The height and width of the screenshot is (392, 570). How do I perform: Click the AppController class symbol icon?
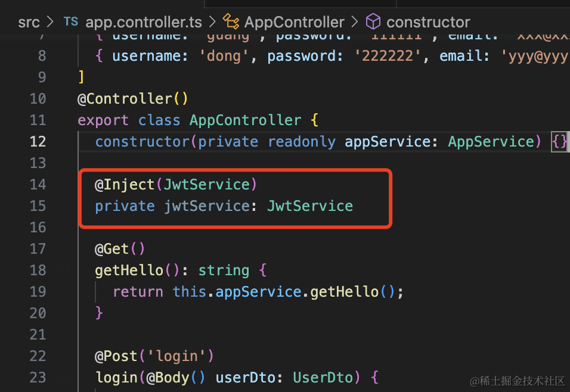click(231, 21)
